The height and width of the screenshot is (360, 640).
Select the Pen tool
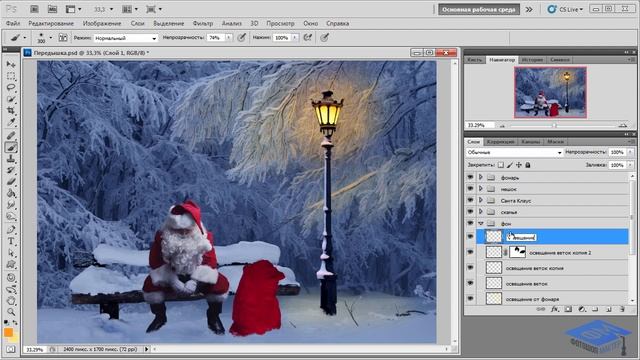(11, 230)
